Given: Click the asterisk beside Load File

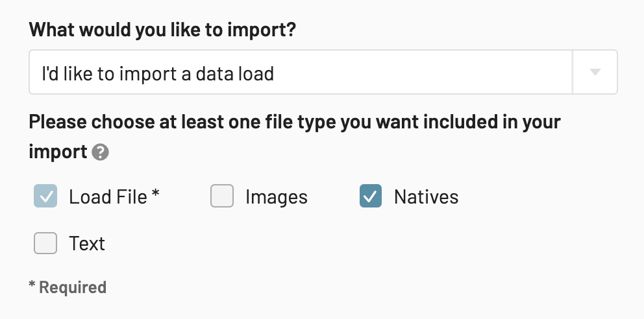Looking at the screenshot, I should coord(155,193).
